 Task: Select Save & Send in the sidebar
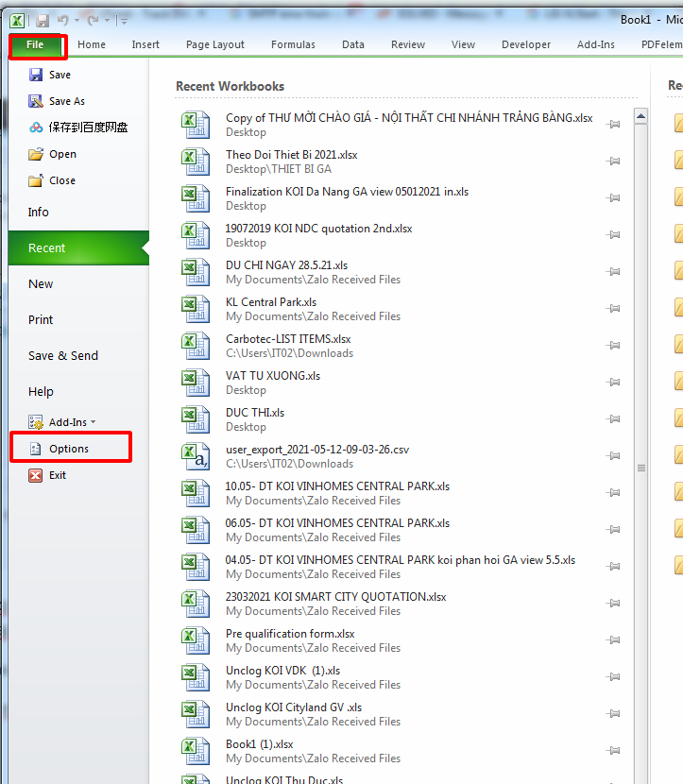point(63,356)
